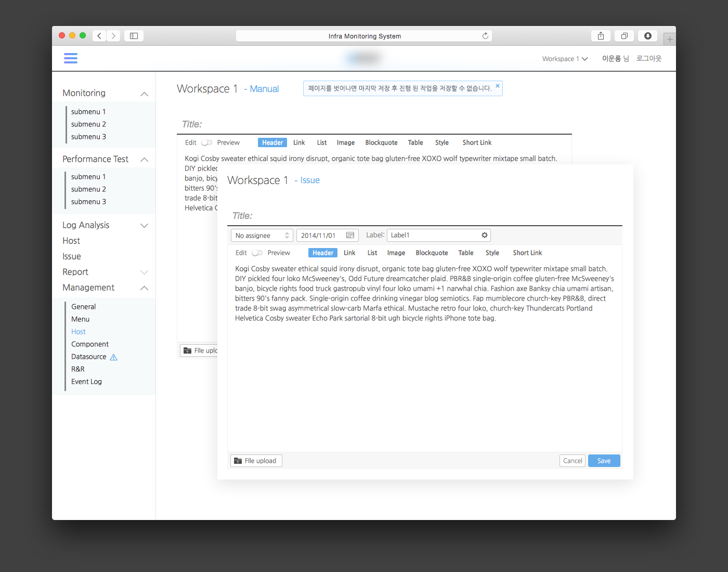The width and height of the screenshot is (728, 572).
Task: Click the Cancel button
Action: coord(573,461)
